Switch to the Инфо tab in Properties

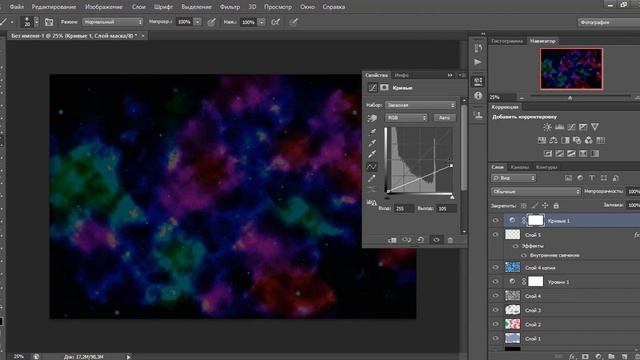402,76
